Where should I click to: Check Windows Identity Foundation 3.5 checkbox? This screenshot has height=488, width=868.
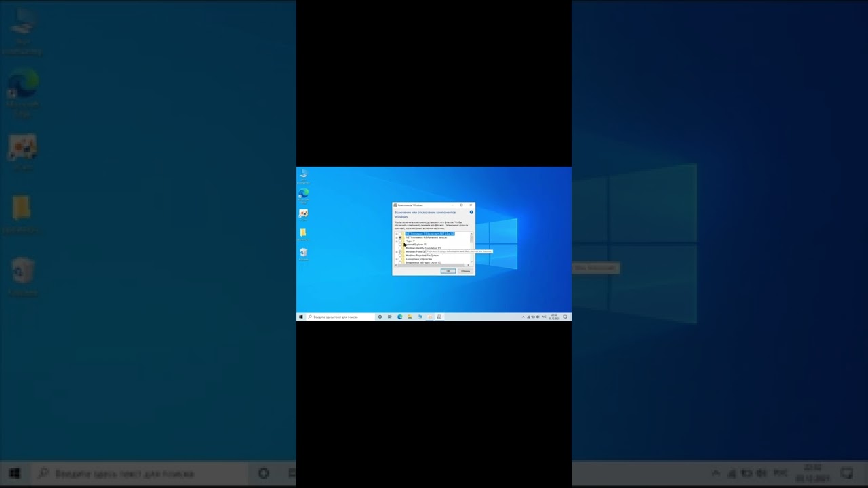400,248
